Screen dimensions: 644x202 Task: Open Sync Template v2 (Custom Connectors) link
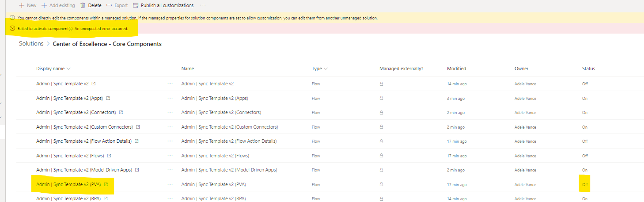(84, 127)
